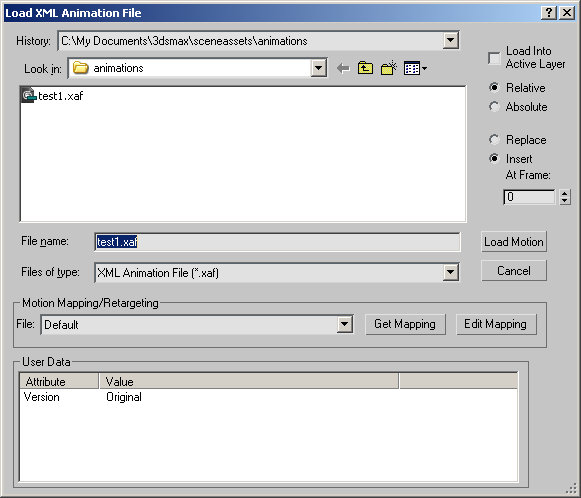Click the Load Motion button
This screenshot has height=498, width=581.
pos(514,242)
